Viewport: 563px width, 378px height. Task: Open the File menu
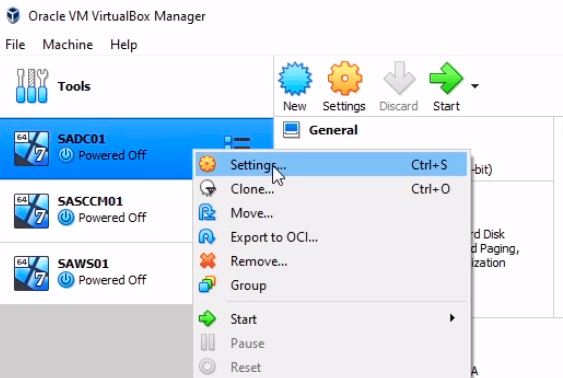15,45
